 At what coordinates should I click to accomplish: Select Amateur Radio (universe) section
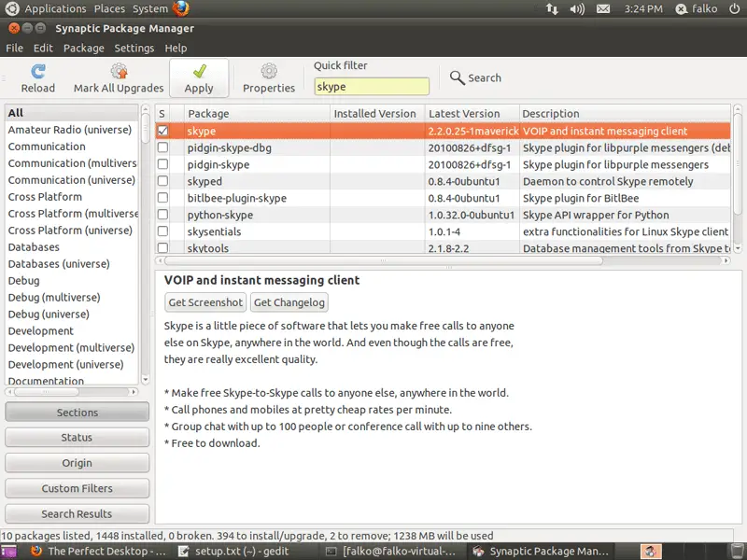tap(72, 130)
